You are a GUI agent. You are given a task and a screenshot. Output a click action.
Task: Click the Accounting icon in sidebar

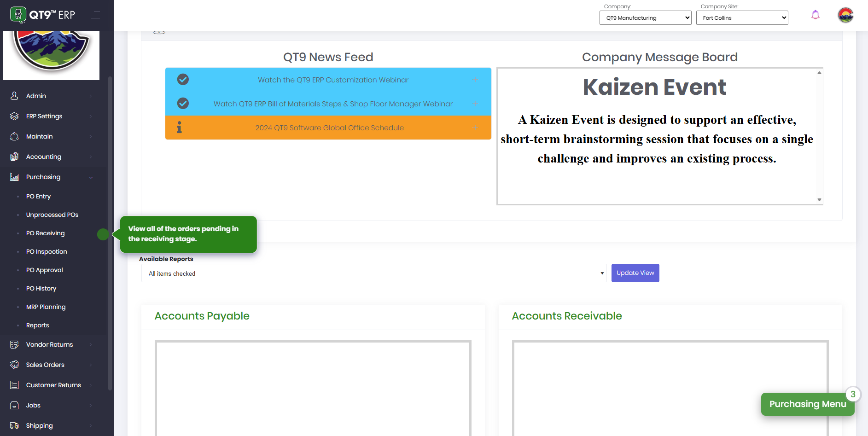point(14,157)
